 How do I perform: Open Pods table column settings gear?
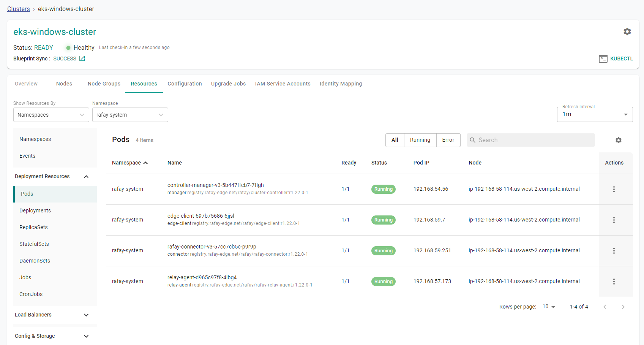[619, 140]
